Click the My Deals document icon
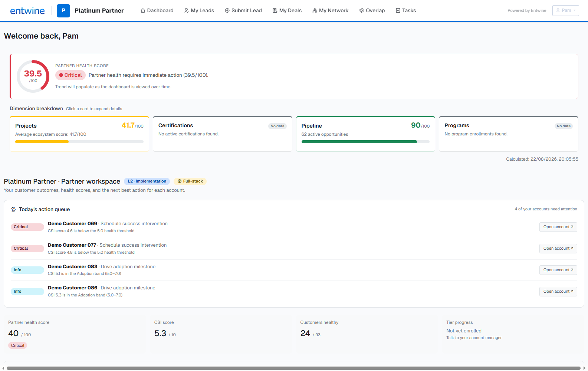 pyautogui.click(x=275, y=10)
